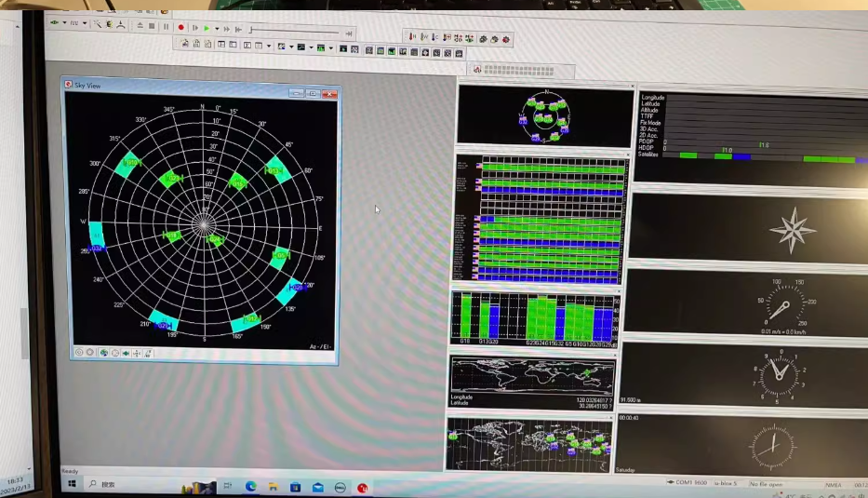The image size is (868, 498).
Task: Click the log position slider track
Action: pos(295,31)
